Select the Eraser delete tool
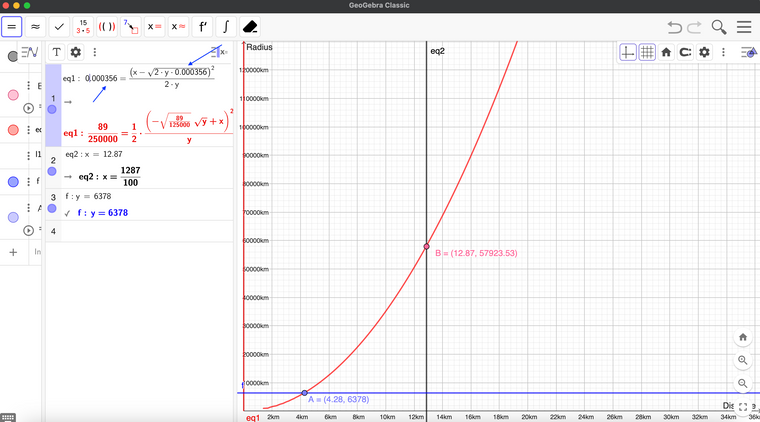Screen dimensions: 760x422 (x=251, y=27)
